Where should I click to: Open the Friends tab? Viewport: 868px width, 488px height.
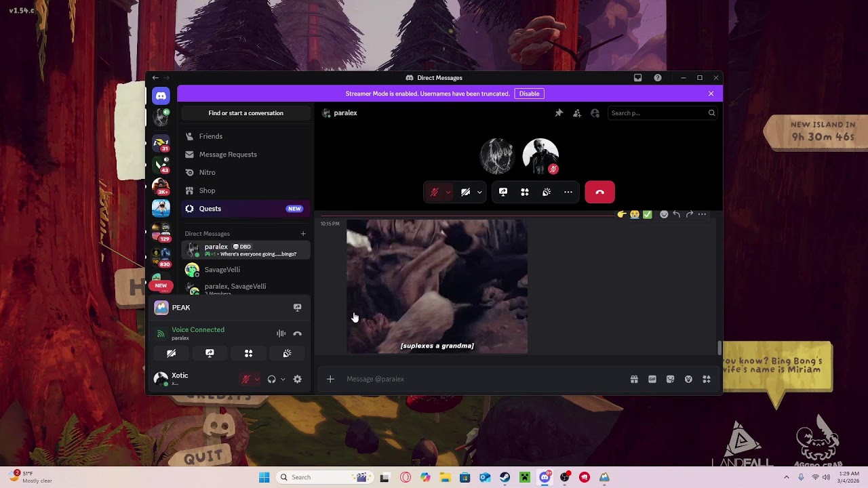(x=245, y=136)
